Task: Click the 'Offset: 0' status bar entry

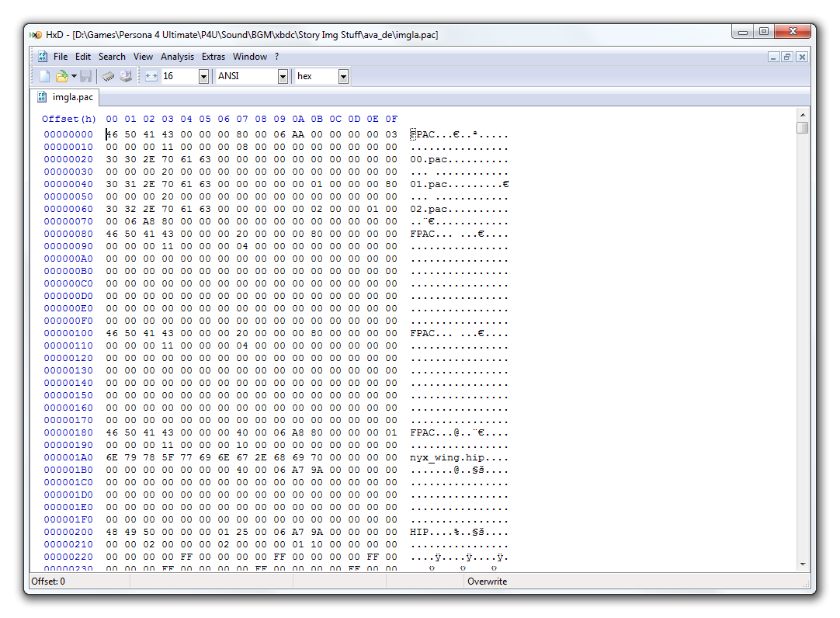Action: click(48, 582)
